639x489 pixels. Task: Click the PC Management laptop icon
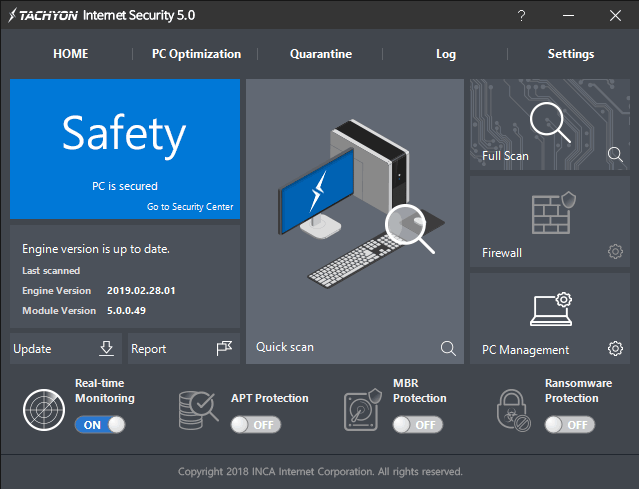click(551, 309)
